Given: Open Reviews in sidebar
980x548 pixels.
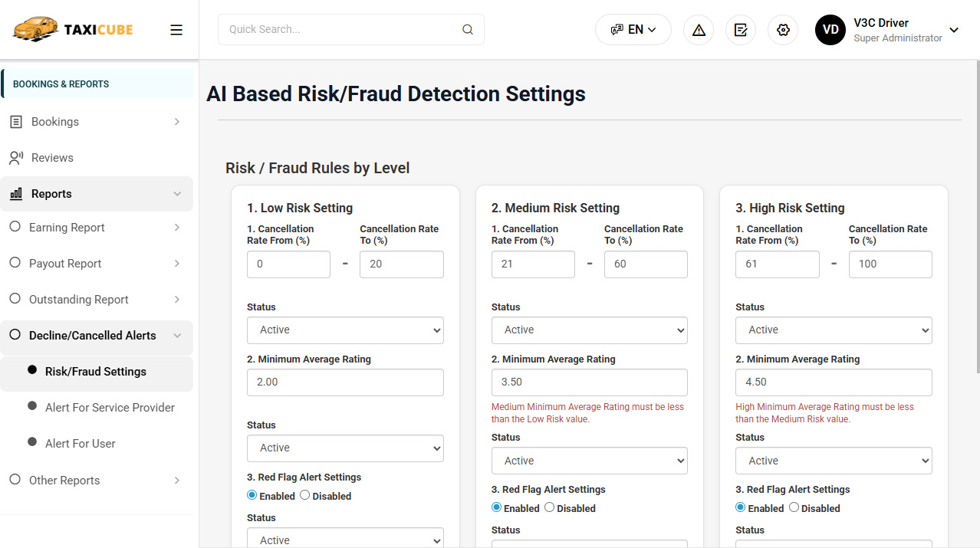Looking at the screenshot, I should click(97, 158).
